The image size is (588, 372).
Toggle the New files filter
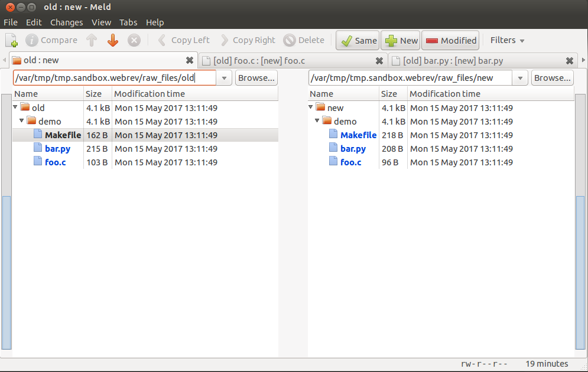(x=401, y=41)
